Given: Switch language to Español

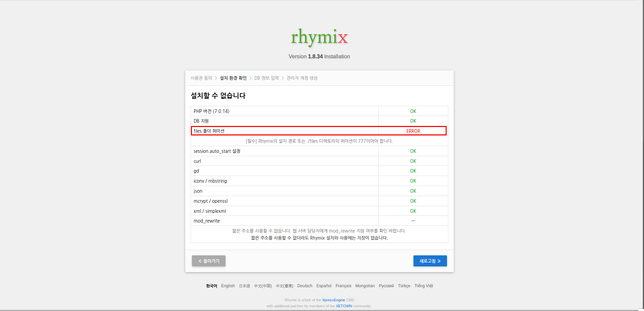Looking at the screenshot, I should pyautogui.click(x=324, y=286).
